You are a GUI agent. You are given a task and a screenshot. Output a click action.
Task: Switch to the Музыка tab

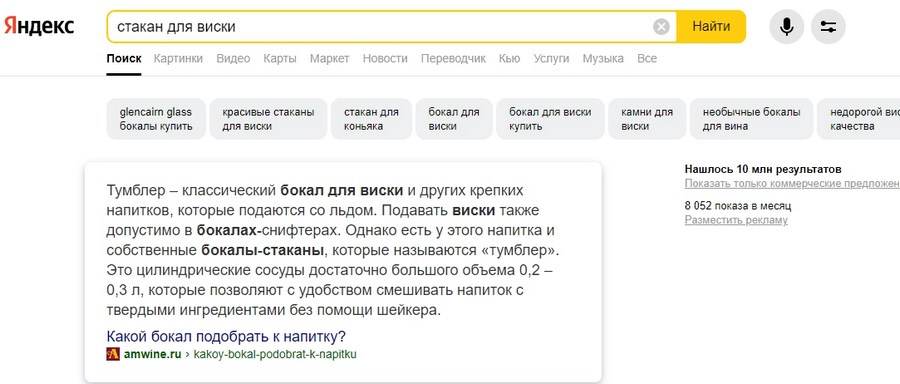pyautogui.click(x=603, y=59)
